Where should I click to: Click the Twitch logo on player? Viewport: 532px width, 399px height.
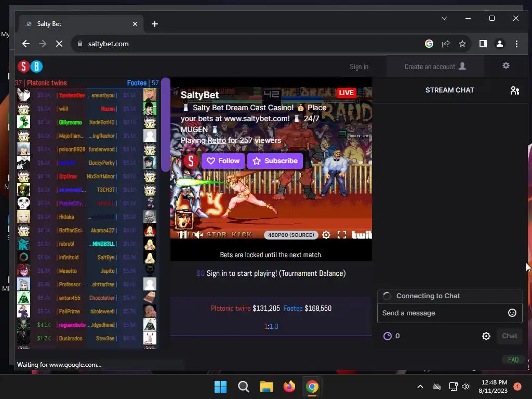tap(362, 235)
